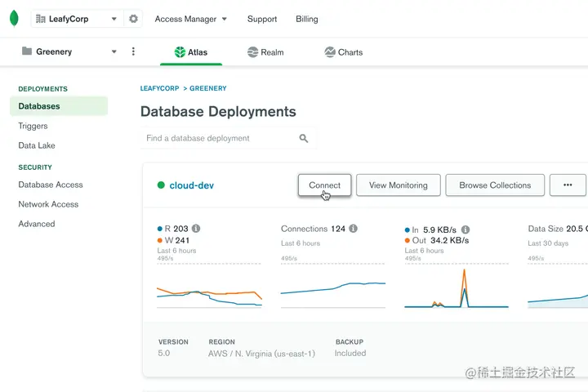Screen dimensions: 588x392
Task: Open organization settings gear icon
Action: click(133, 19)
